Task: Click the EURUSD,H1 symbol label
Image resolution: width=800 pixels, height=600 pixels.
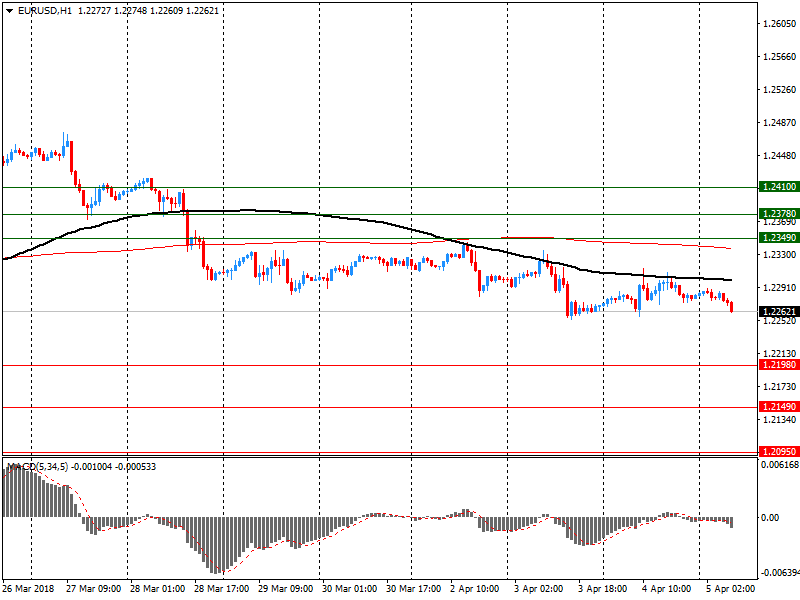Action: point(45,11)
